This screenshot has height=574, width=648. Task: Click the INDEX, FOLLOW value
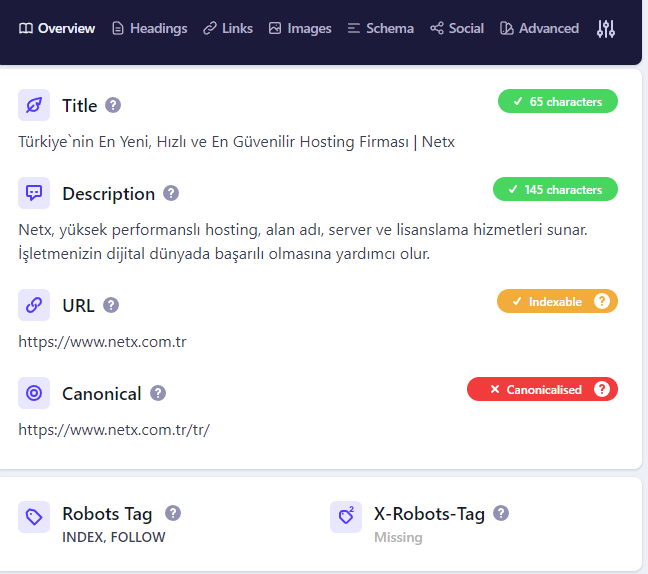pos(114,537)
